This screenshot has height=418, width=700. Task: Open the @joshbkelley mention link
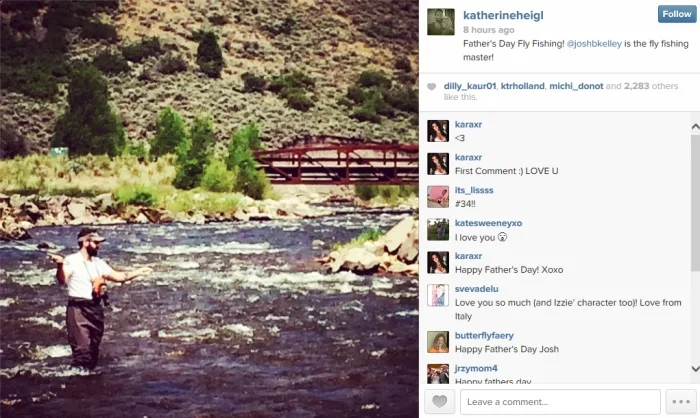pyautogui.click(x=594, y=44)
